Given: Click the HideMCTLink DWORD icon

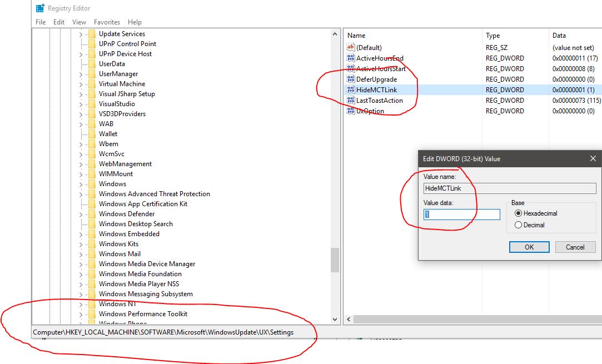Looking at the screenshot, I should [350, 89].
